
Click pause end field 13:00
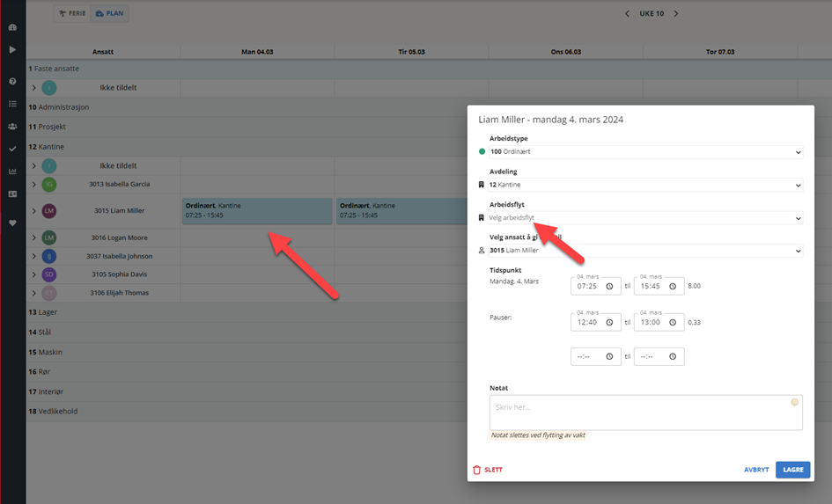click(659, 322)
